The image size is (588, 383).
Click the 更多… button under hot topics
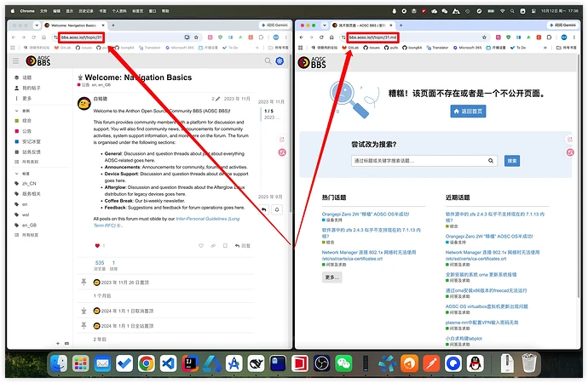coord(331,277)
